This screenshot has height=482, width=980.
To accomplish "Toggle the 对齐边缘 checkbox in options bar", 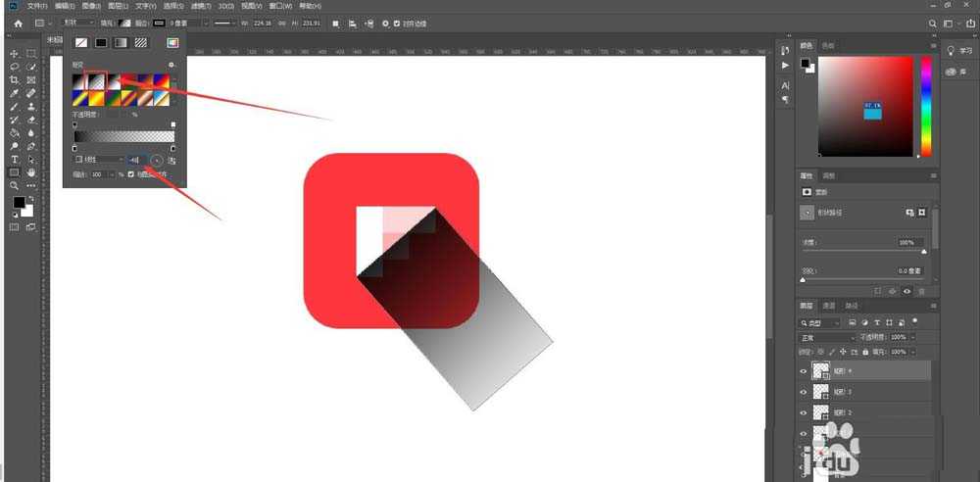I will point(396,23).
